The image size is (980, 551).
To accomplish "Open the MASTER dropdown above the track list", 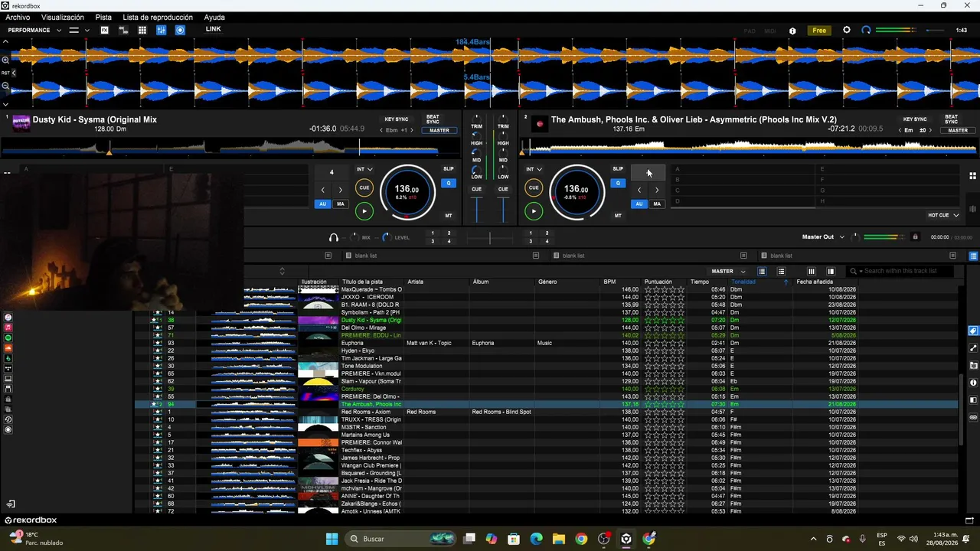I will point(728,271).
